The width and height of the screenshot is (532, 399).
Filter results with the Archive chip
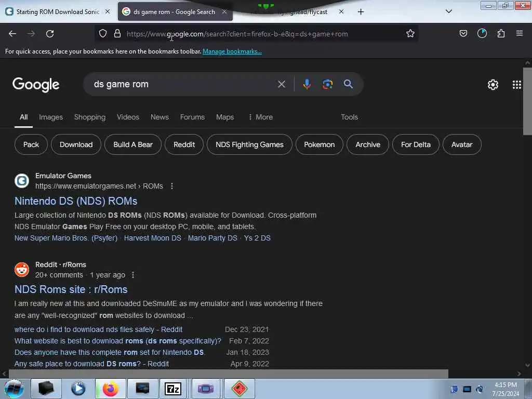click(x=368, y=144)
